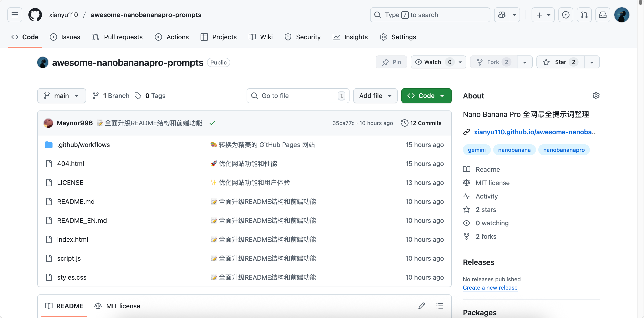Viewport: 644px width, 318px height.
Task: Switch to the Pull requests tab
Action: tap(117, 37)
